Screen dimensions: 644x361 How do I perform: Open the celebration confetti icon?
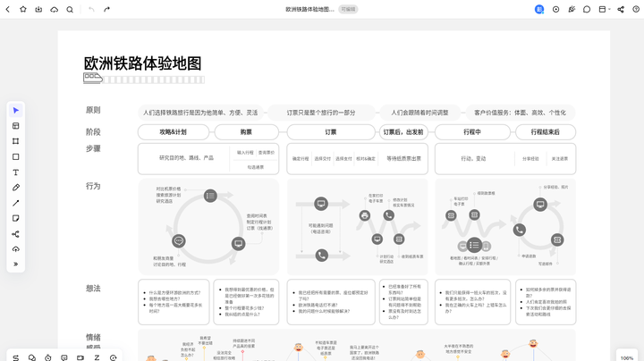pyautogui.click(x=572, y=9)
